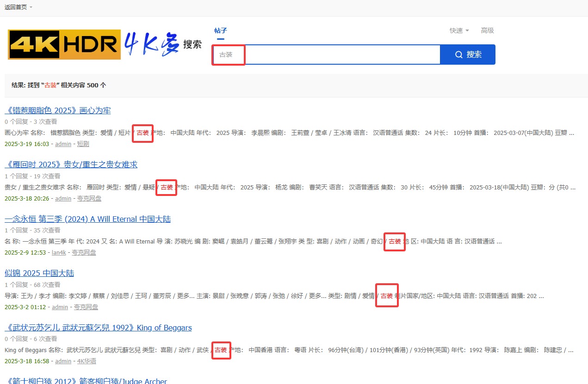Expand the 快速 search mode dropdown
The height and width of the screenshot is (384, 588).
point(459,30)
